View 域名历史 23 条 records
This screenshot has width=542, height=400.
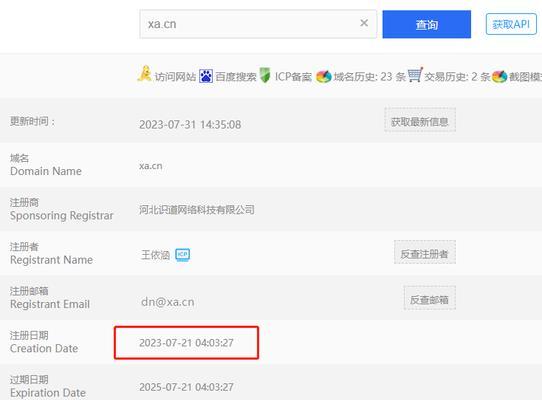point(370,76)
